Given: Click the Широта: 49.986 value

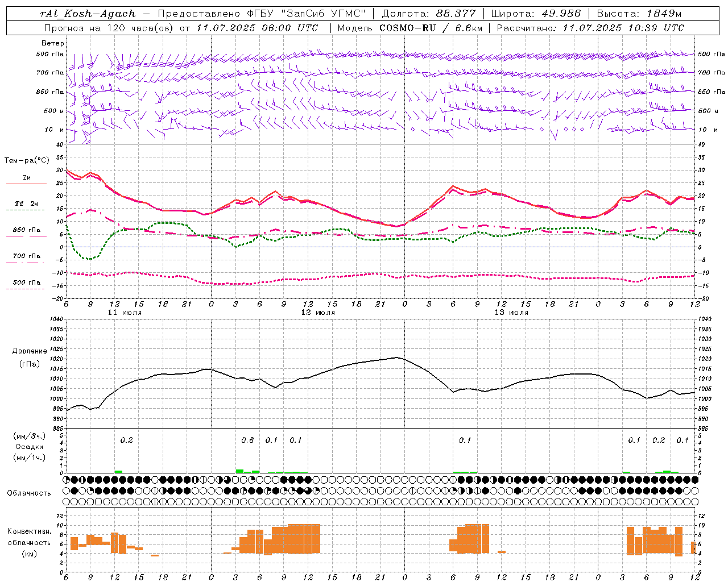Looking at the screenshot, I should 536,14.
